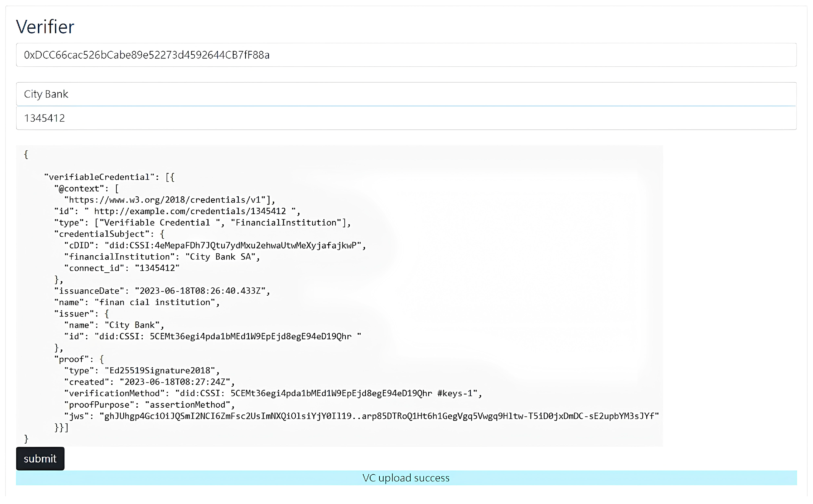Click the example.com/credentials/1345412 id line

point(178,211)
